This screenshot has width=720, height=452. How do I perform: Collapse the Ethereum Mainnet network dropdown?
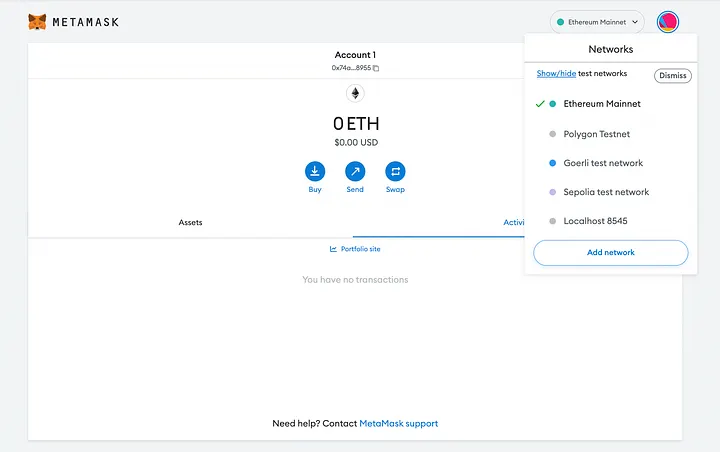point(597,21)
